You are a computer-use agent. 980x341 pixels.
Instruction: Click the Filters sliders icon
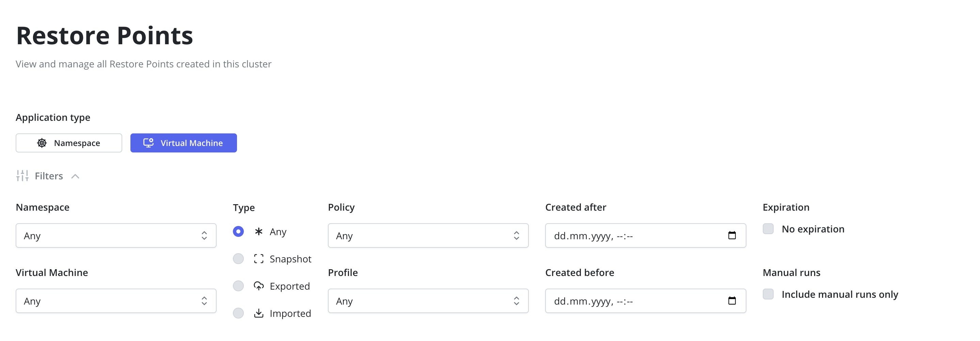[22, 176]
